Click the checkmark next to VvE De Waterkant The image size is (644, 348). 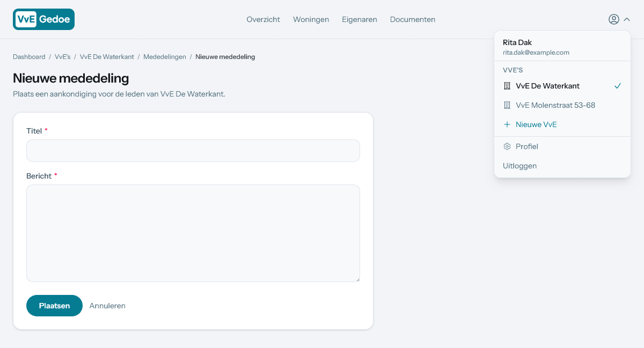pos(618,86)
